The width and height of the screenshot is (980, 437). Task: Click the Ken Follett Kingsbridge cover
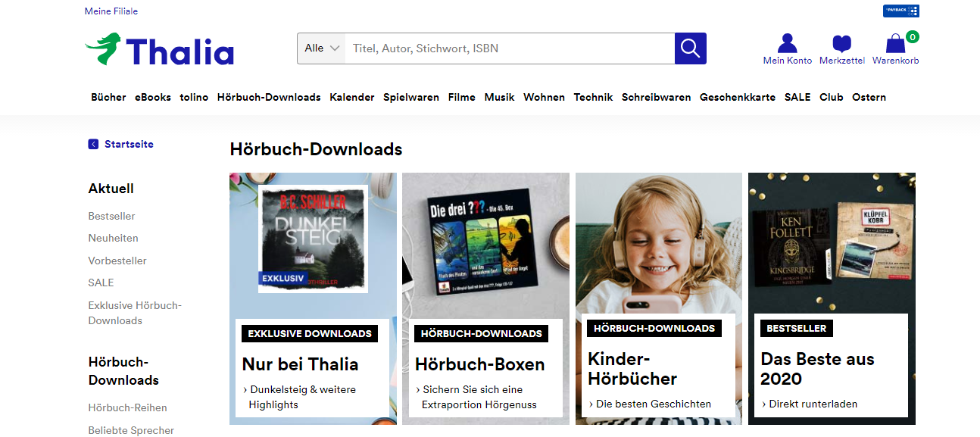(792, 248)
